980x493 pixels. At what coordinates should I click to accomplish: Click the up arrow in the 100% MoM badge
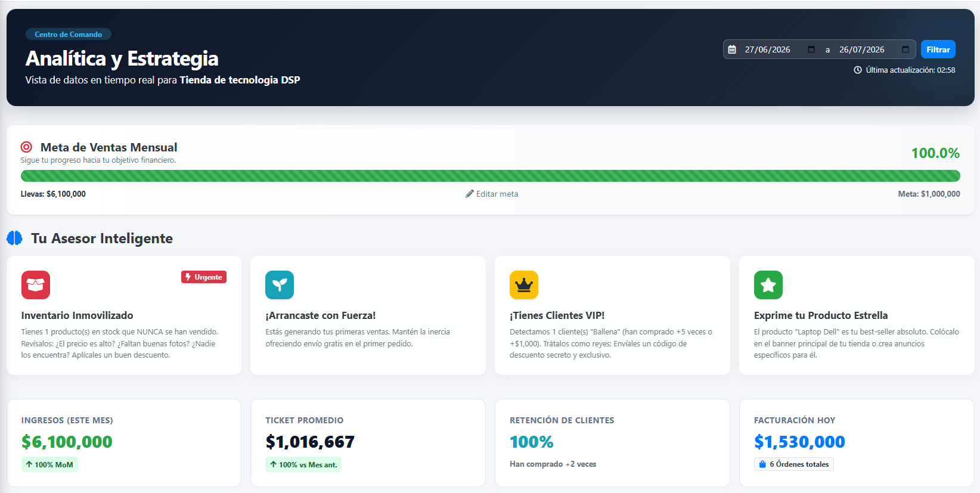[x=29, y=464]
